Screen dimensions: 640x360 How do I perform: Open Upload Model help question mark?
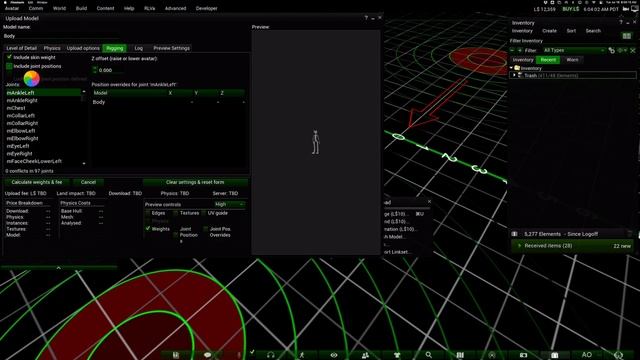(x=366, y=18)
